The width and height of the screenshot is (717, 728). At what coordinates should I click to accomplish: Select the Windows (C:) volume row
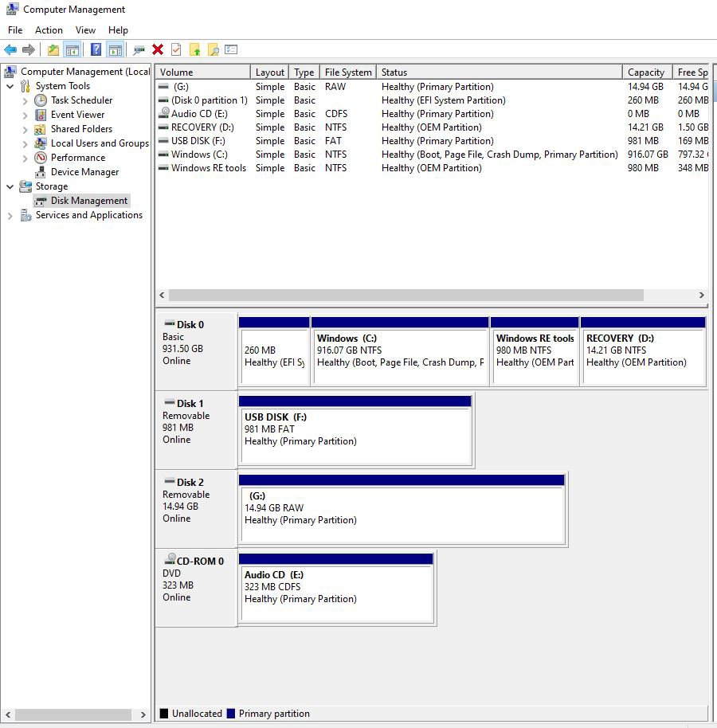point(432,155)
